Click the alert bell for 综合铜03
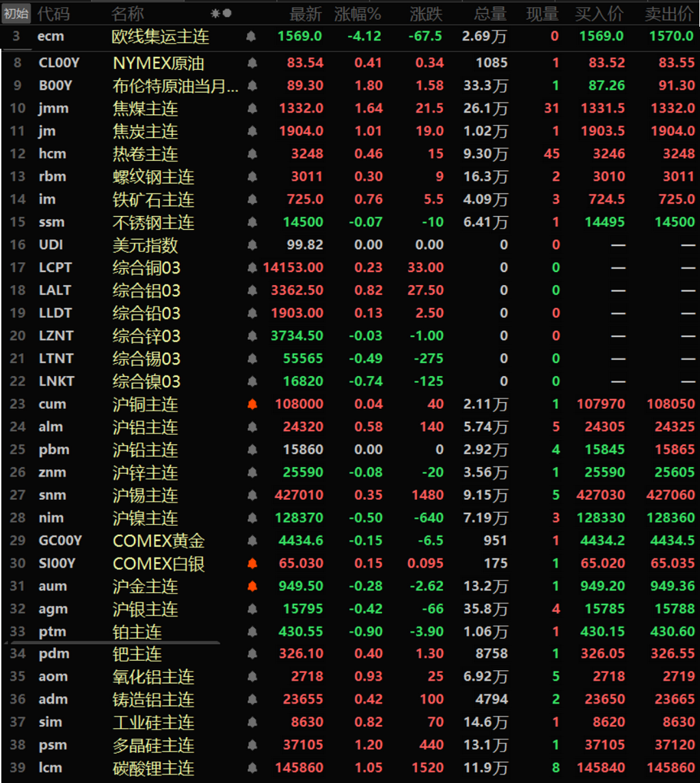700x783 pixels. point(253,267)
